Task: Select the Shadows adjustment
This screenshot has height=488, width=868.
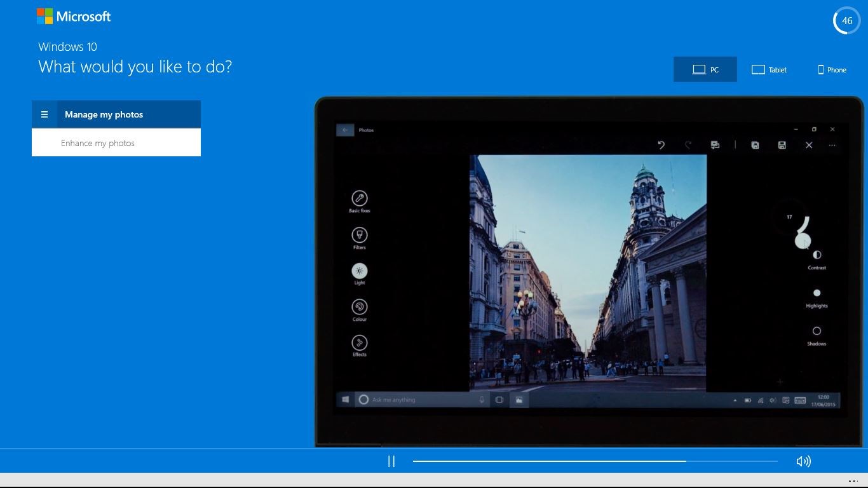Action: tap(817, 331)
